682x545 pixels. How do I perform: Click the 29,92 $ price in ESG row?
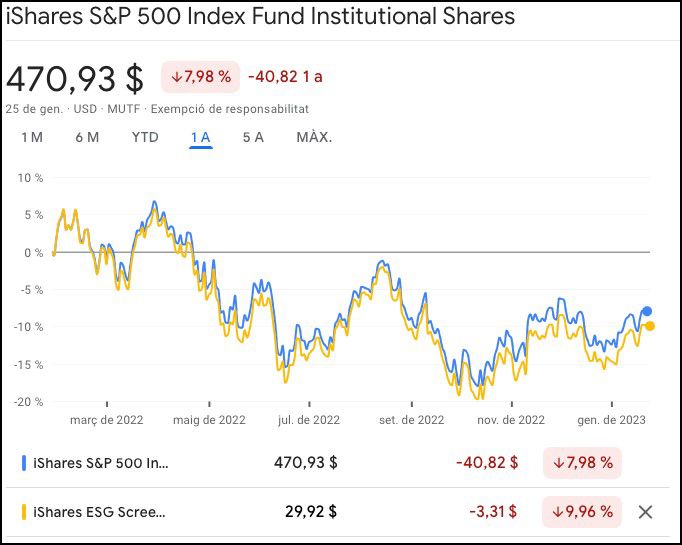pos(311,512)
